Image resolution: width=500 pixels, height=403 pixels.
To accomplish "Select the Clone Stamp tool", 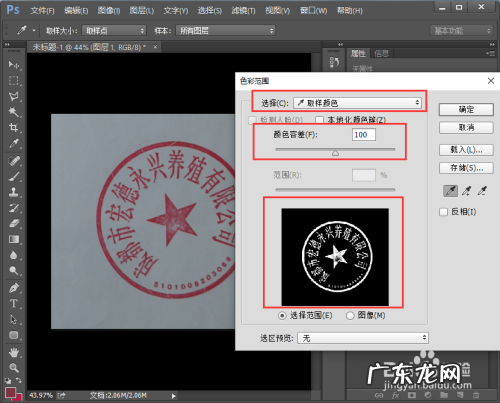I will [x=14, y=192].
